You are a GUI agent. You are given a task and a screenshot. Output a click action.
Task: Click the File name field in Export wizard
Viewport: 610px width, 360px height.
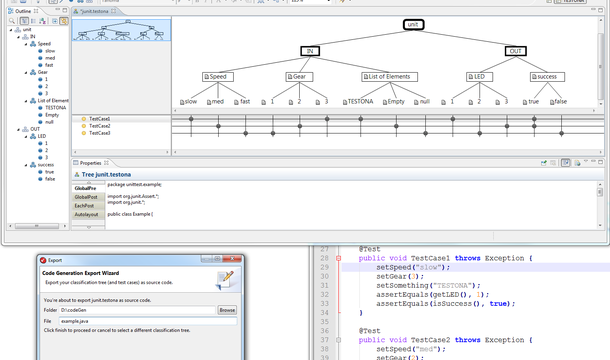click(148, 321)
